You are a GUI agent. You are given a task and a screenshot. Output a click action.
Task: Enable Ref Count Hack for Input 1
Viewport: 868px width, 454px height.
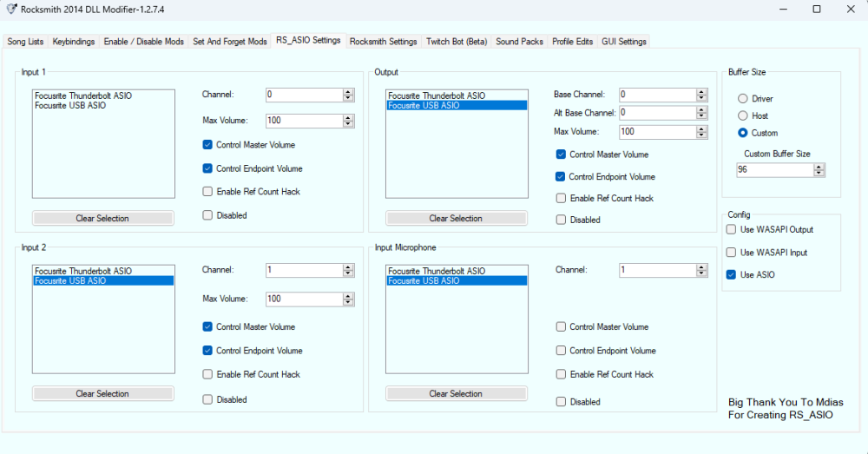(207, 192)
